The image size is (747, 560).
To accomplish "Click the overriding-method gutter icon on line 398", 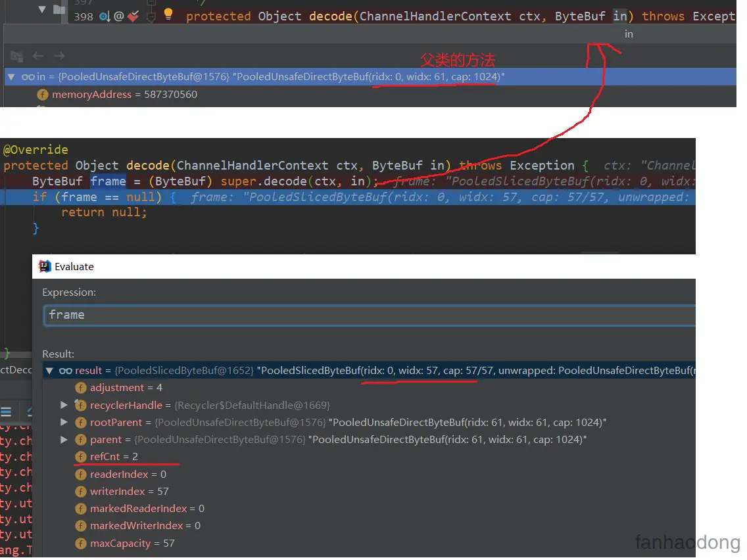I will 105,16.
